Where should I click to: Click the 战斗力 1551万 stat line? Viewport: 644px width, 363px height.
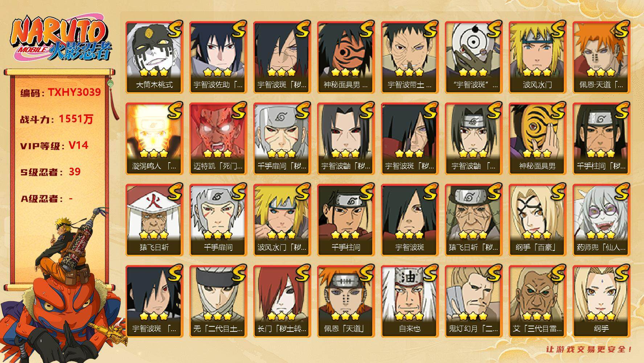point(56,119)
